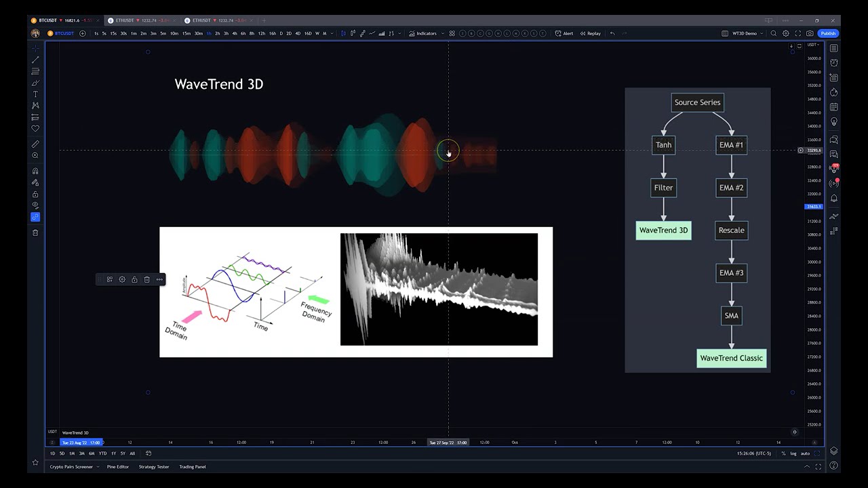Toggle auto scale

(x=805, y=453)
